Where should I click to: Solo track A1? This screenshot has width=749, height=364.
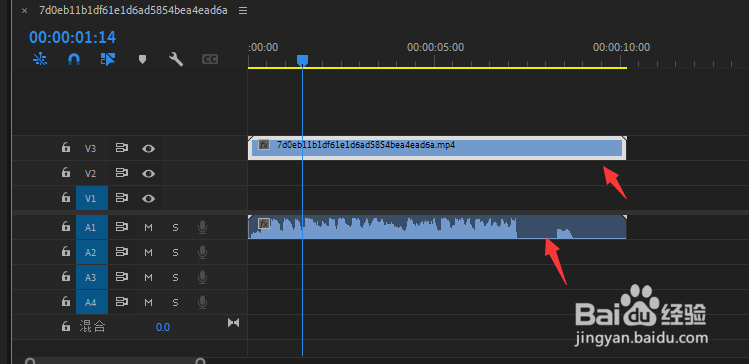[x=175, y=228]
